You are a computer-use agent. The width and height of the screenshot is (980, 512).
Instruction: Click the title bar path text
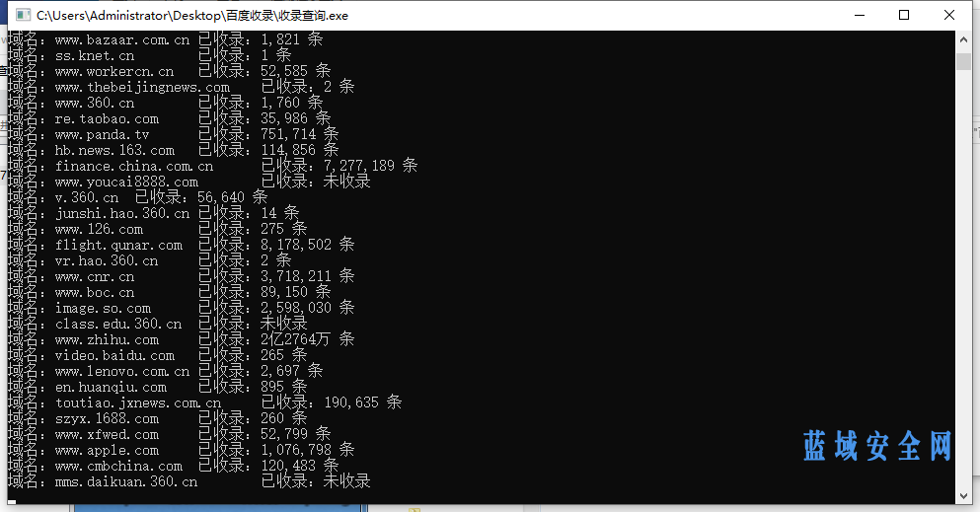(191, 15)
